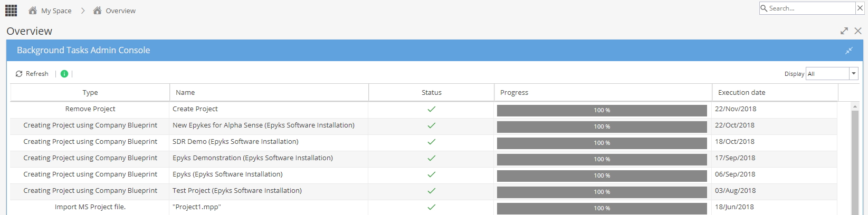Select the "Project1.mpp" name cell
The height and width of the screenshot is (215, 868).
pos(269,207)
